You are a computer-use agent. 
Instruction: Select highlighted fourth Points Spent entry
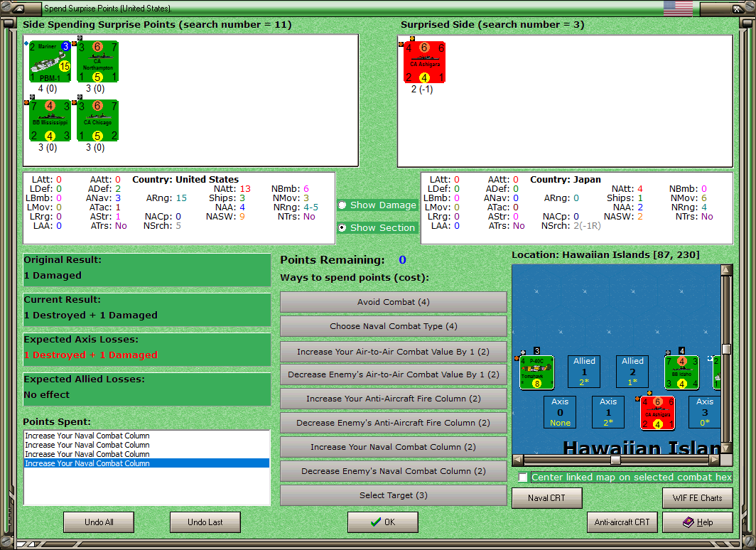click(x=146, y=463)
